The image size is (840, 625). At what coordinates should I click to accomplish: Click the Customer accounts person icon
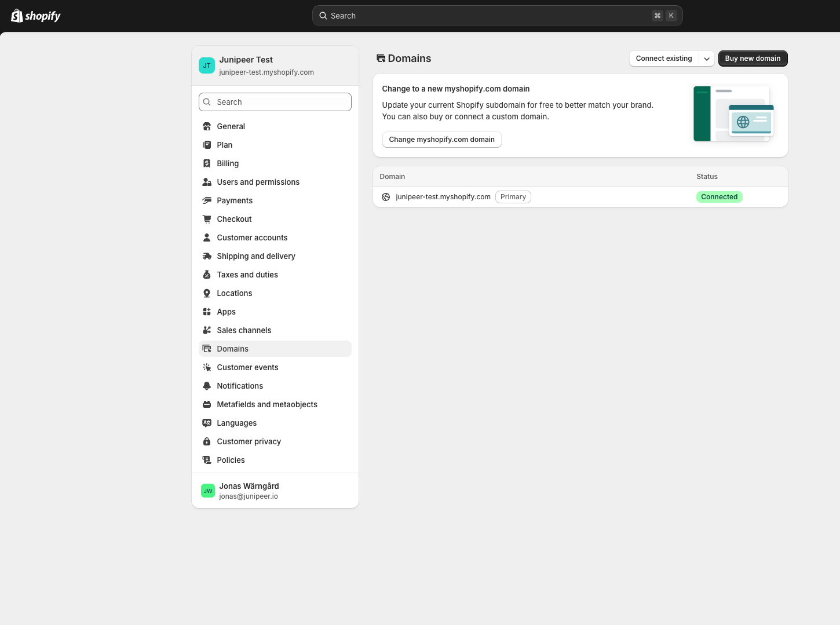coord(207,237)
